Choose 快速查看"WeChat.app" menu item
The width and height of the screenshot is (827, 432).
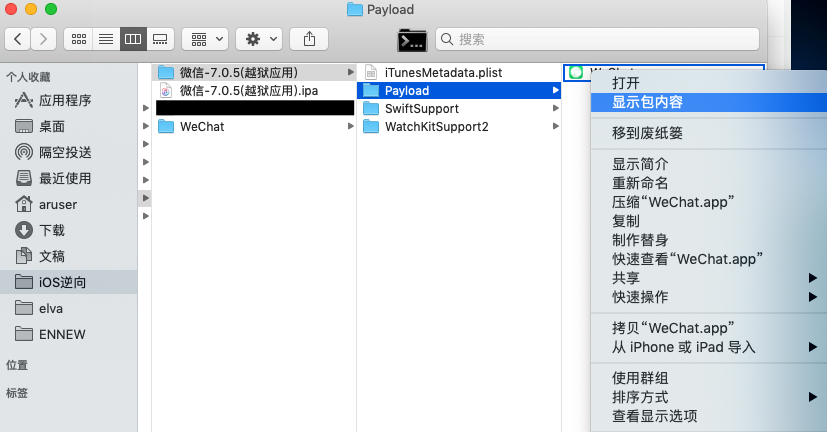click(709, 259)
